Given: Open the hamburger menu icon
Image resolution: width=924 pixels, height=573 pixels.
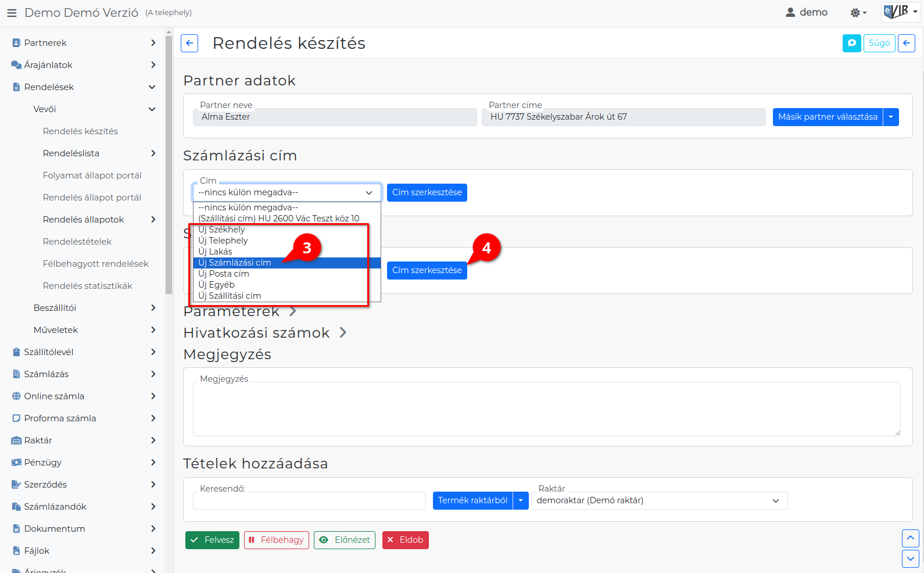Looking at the screenshot, I should coord(12,13).
